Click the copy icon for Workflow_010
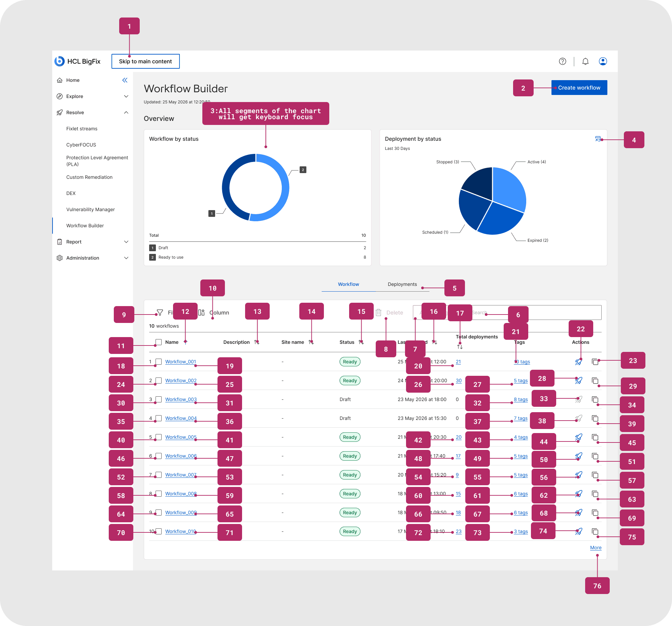The image size is (672, 626). [x=595, y=532]
